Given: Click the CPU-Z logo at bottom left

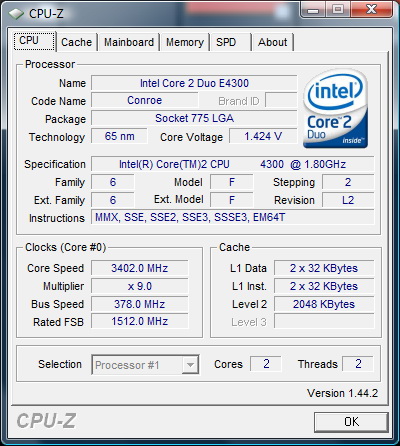Looking at the screenshot, I should pos(46,420).
